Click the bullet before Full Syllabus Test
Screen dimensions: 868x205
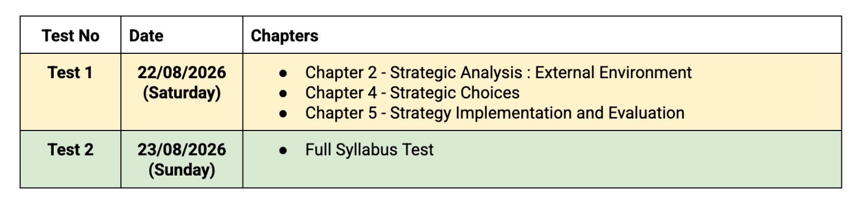(x=283, y=150)
